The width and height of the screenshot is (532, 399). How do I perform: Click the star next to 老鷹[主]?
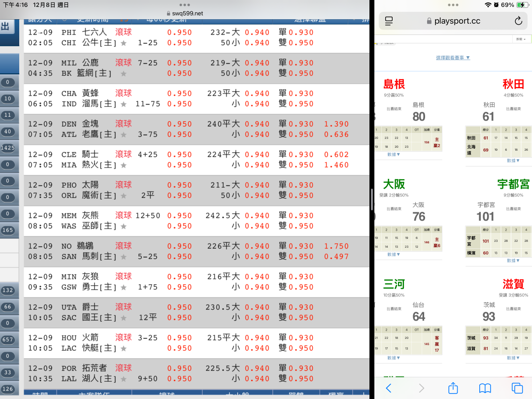pyautogui.click(x=124, y=134)
